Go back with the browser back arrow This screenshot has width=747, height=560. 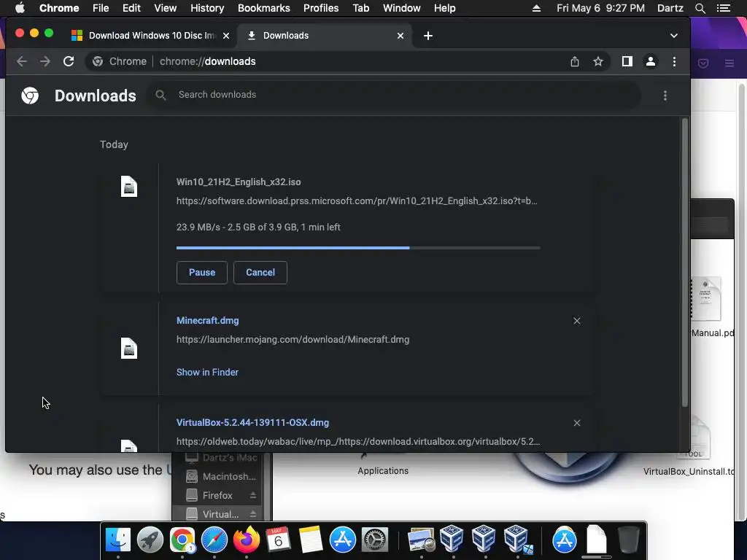(22, 61)
